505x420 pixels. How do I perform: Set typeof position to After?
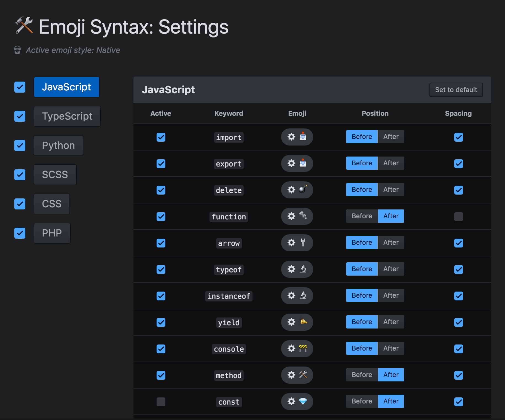tap(391, 269)
